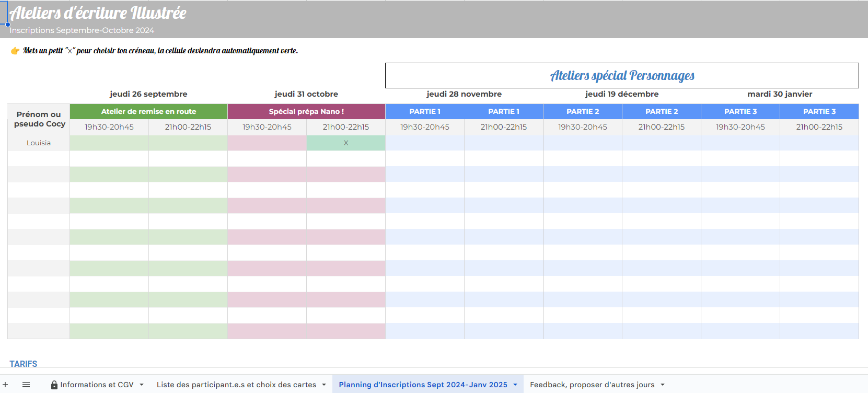
Task: Click the second PARTIE 1 header above 21h00-22h15
Action: click(504, 111)
